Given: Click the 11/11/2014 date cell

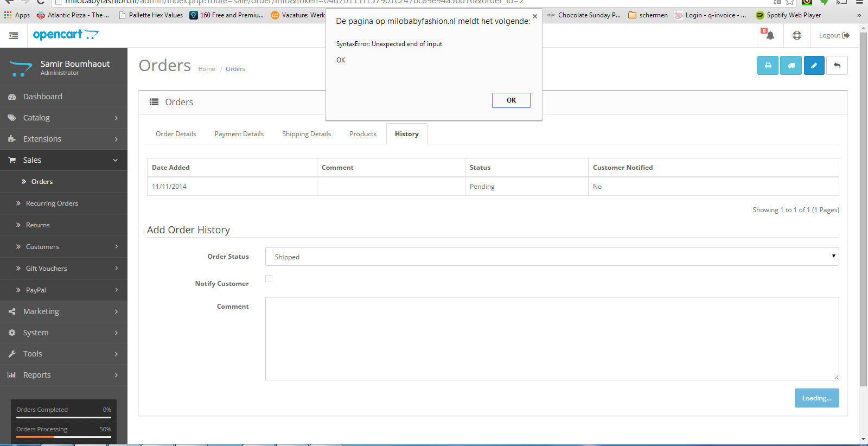Looking at the screenshot, I should point(232,187).
